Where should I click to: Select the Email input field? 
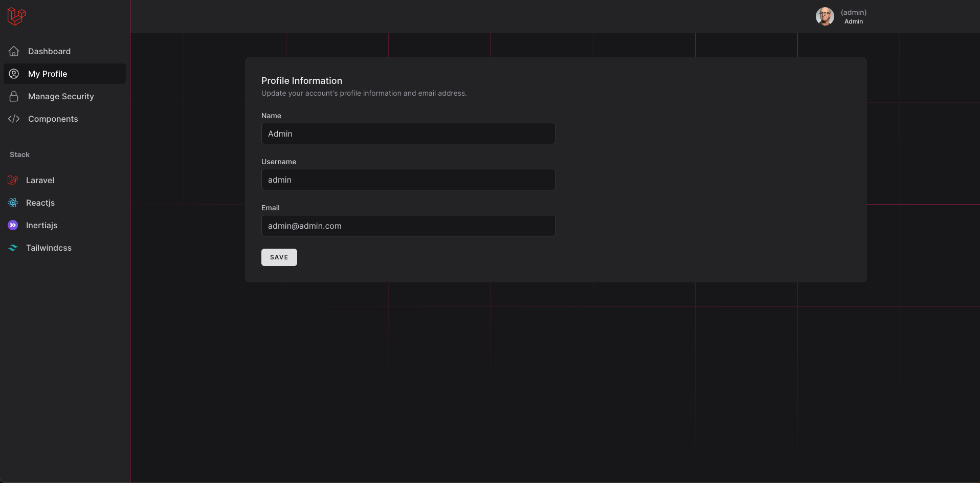pyautogui.click(x=408, y=226)
